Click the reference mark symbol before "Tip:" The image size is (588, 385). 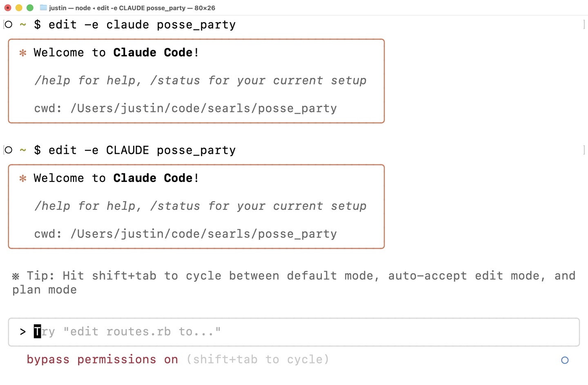pyautogui.click(x=16, y=277)
